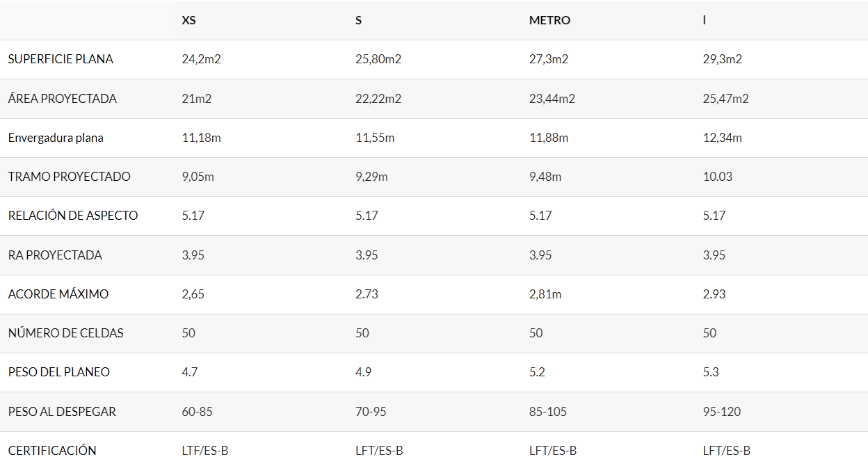Click the XS column header

tap(188, 20)
